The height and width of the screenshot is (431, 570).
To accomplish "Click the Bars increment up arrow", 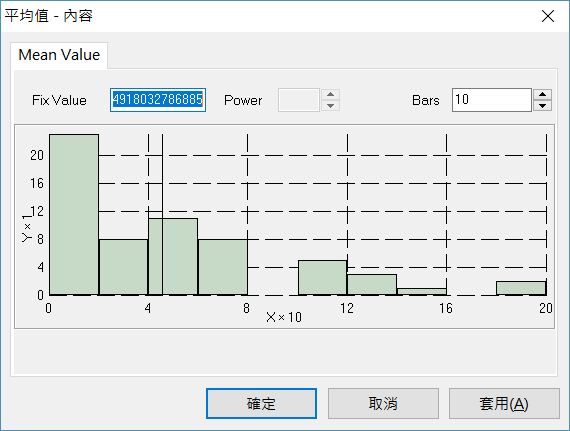I will (x=542, y=94).
